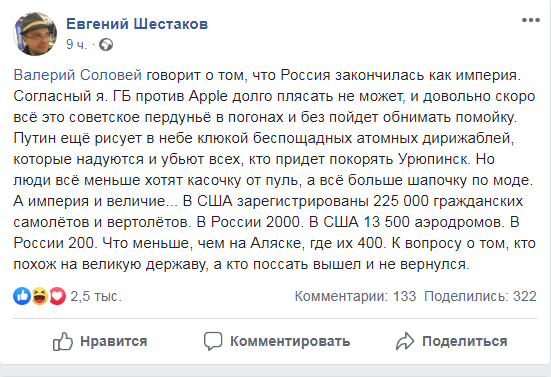Click the Комментировать button
This screenshot has height=377, width=551.
tap(277, 341)
